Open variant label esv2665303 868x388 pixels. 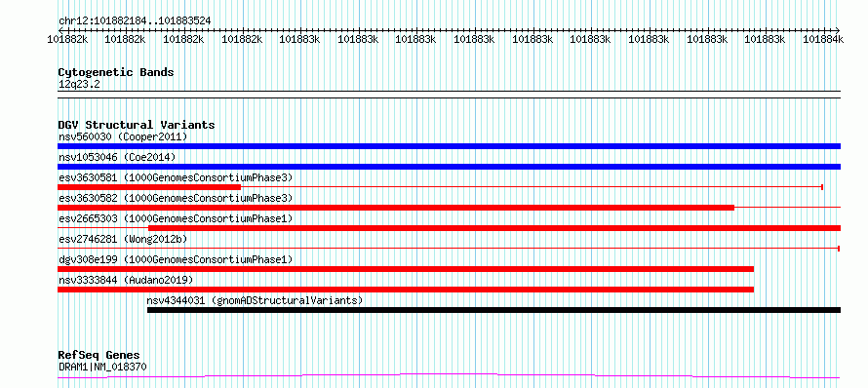point(175,218)
